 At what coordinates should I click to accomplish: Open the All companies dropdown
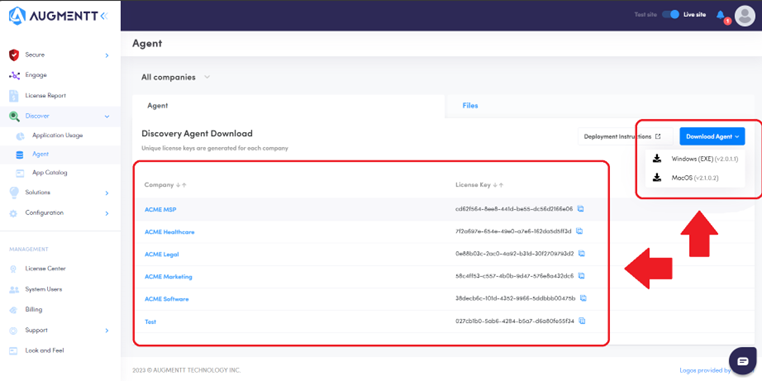pyautogui.click(x=175, y=77)
